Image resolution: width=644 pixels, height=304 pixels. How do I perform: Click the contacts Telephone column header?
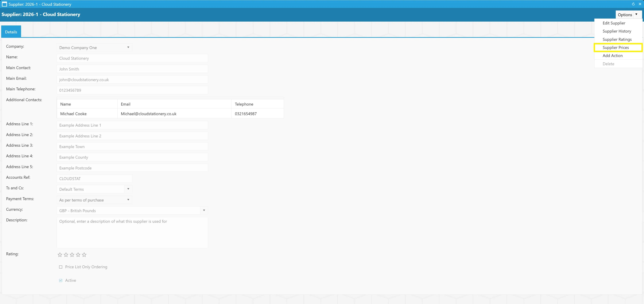[x=257, y=104]
